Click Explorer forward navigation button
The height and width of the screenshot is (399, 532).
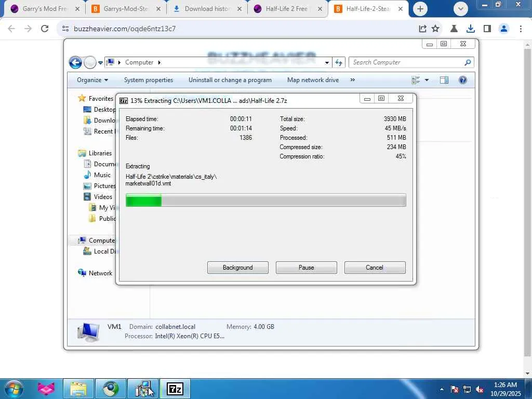pos(90,62)
